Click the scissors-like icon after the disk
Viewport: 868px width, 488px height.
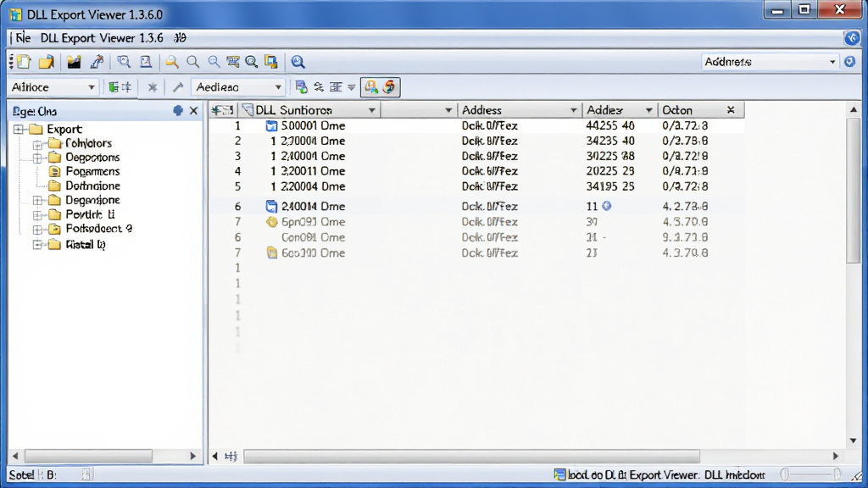tap(319, 87)
